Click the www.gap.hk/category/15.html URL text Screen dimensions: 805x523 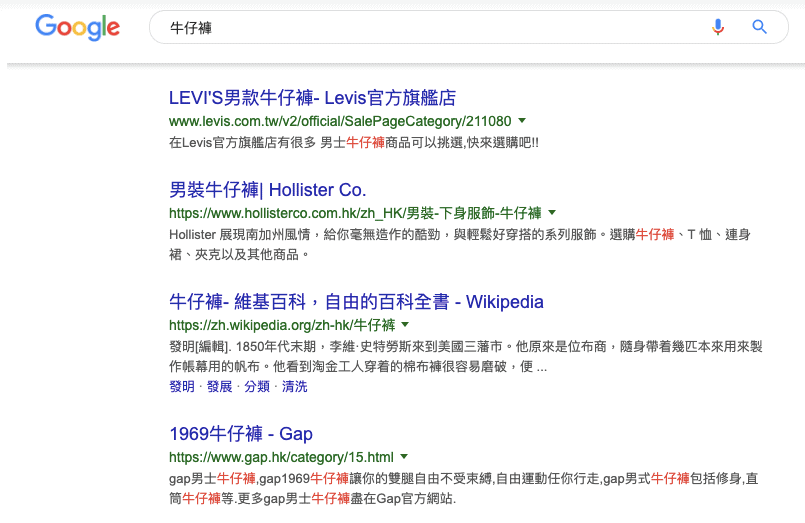click(281, 457)
